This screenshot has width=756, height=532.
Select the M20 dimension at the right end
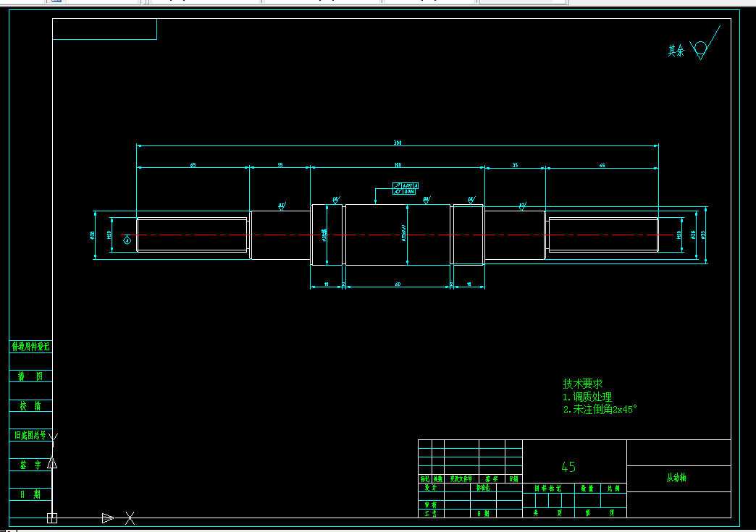679,235
